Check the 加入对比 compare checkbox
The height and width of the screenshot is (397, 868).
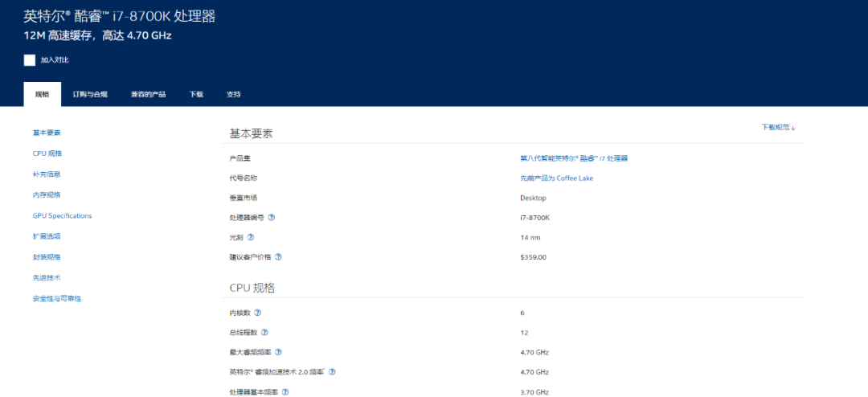(30, 59)
